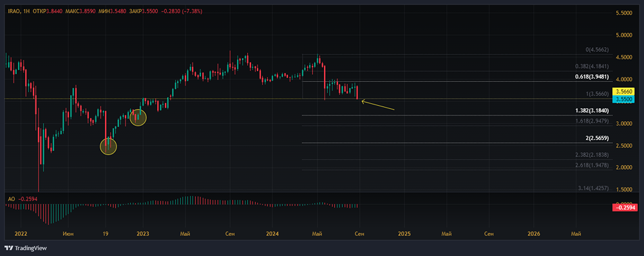Click 2.0000 on the price scale
Image resolution: width=644 pixels, height=256 pixels.
pyautogui.click(x=624, y=168)
